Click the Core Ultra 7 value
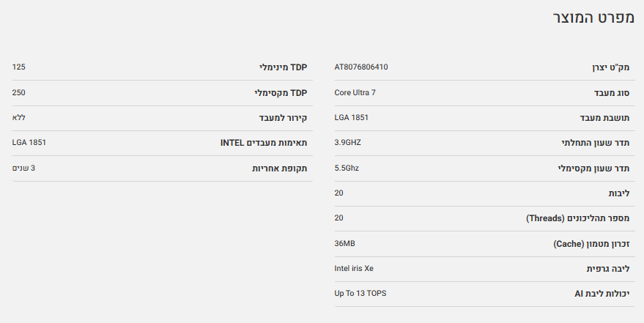 coord(355,92)
